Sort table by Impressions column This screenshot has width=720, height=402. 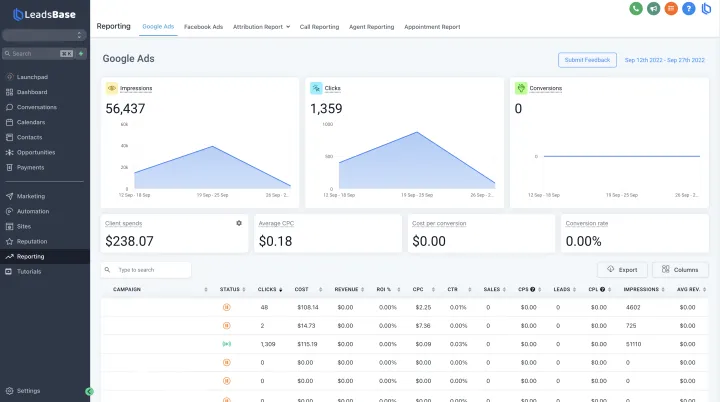click(x=644, y=289)
